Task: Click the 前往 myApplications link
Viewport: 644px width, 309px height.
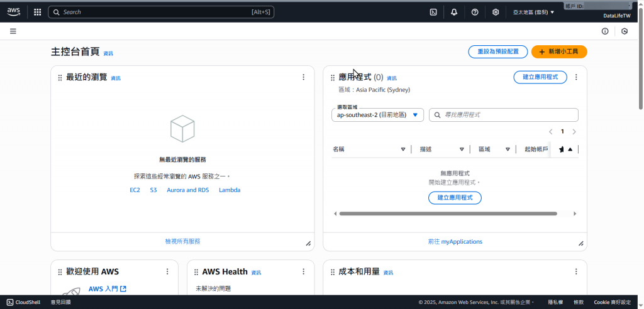Action: 455,242
